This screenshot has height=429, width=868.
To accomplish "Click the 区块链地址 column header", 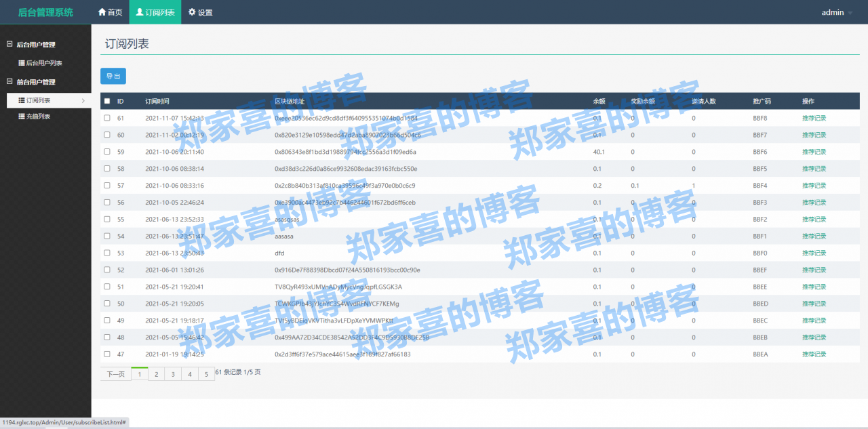I will click(290, 101).
